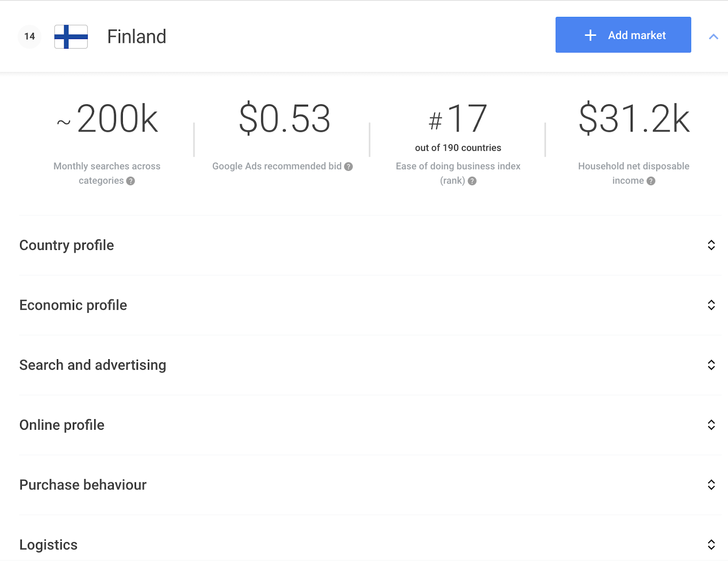
Task: Click the 'Household net disposable income' label
Action: (634, 173)
